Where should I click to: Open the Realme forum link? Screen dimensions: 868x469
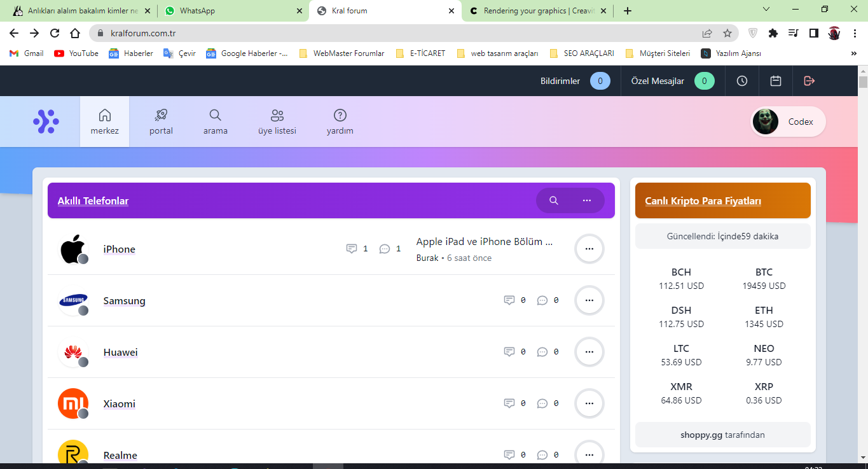click(120, 456)
